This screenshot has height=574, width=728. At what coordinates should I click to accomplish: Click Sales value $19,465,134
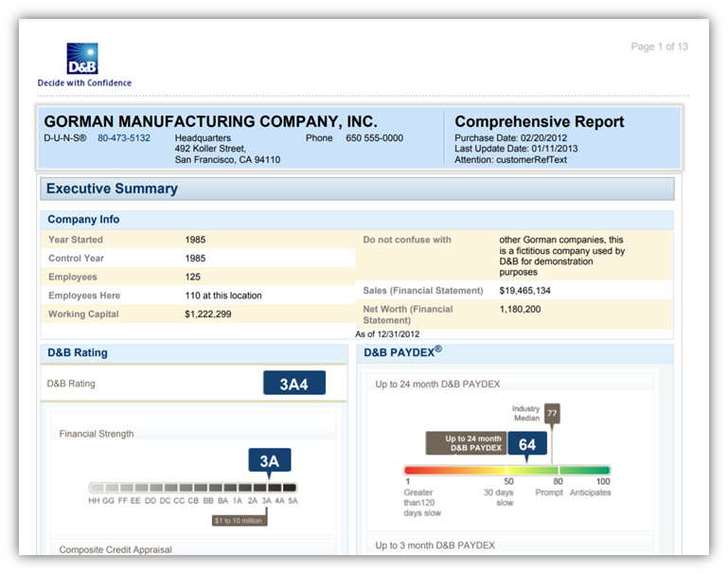(x=524, y=291)
